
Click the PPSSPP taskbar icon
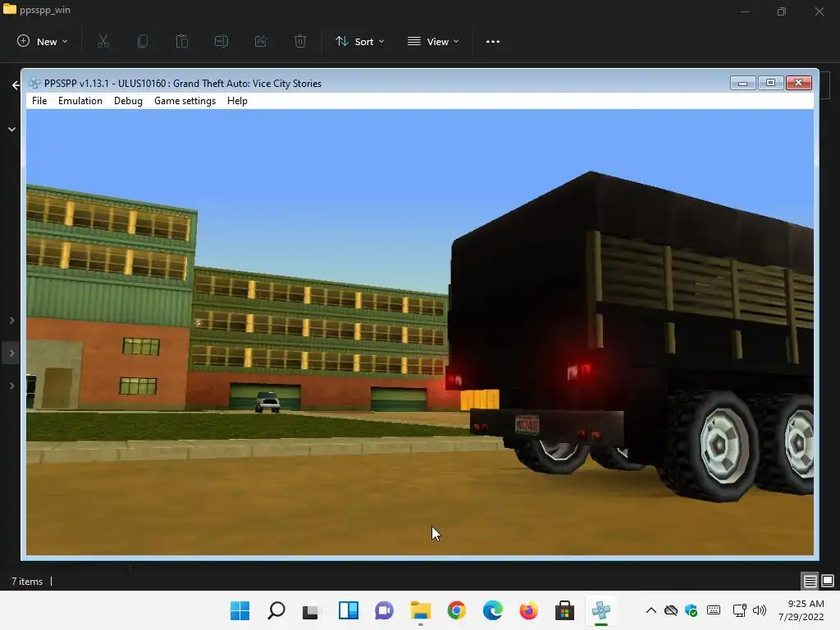[600, 610]
